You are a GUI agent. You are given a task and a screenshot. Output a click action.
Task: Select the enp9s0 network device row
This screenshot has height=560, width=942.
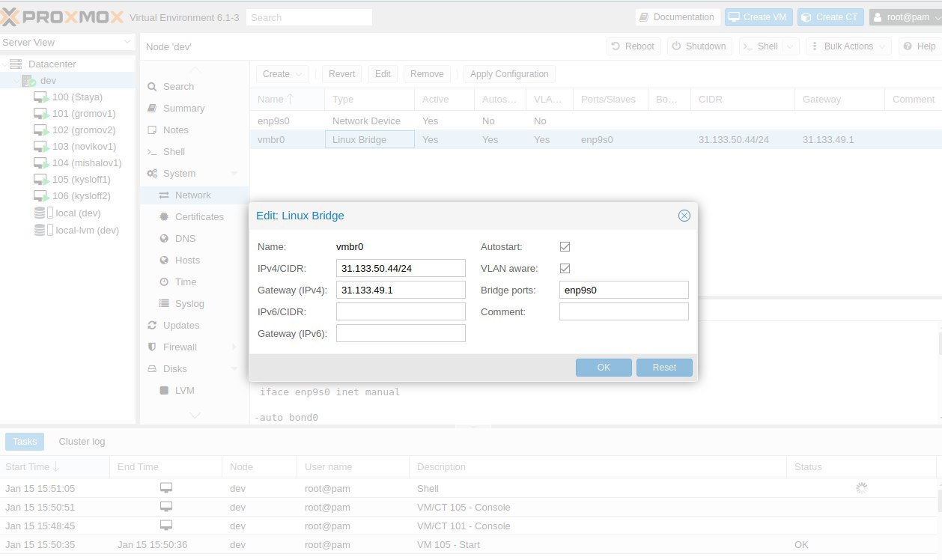(595, 121)
